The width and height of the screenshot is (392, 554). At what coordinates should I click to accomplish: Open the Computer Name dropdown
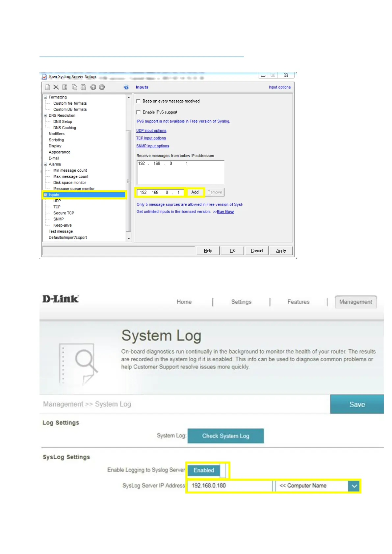tap(354, 486)
